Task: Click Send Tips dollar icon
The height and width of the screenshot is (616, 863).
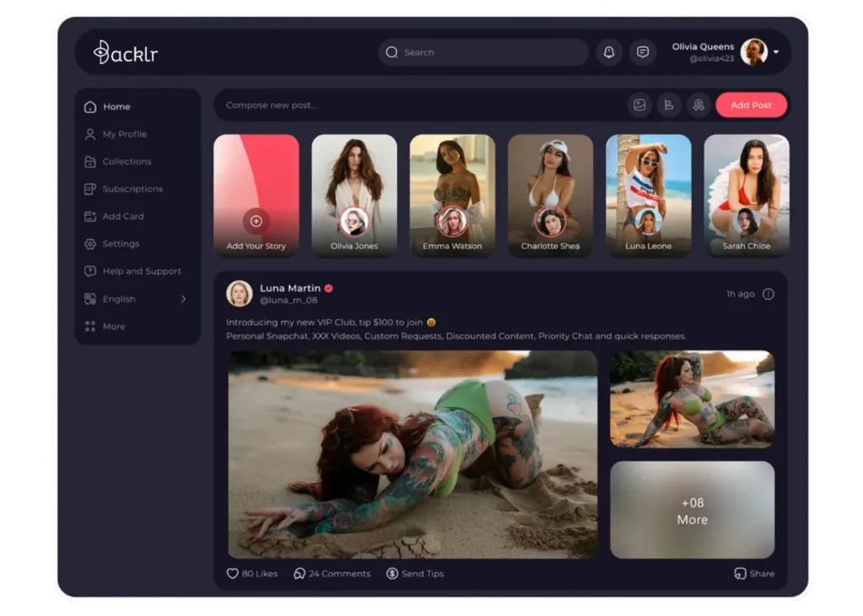Action: pyautogui.click(x=392, y=574)
